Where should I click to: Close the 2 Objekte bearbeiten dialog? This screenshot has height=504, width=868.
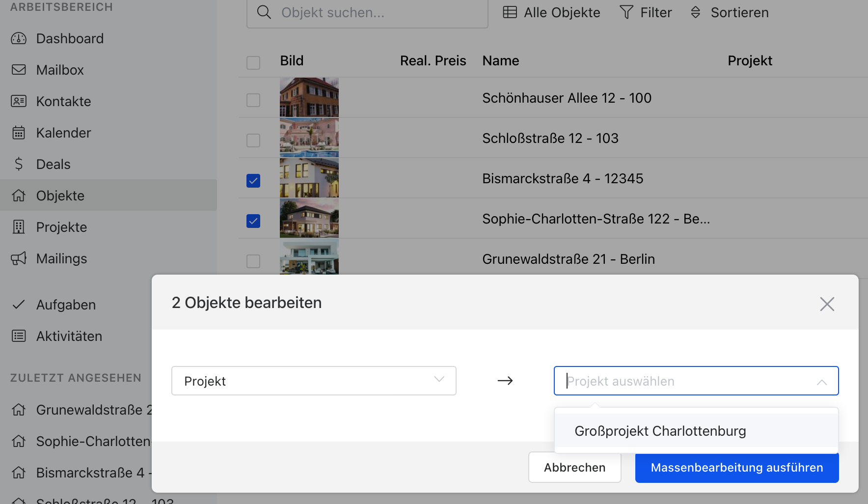827,304
